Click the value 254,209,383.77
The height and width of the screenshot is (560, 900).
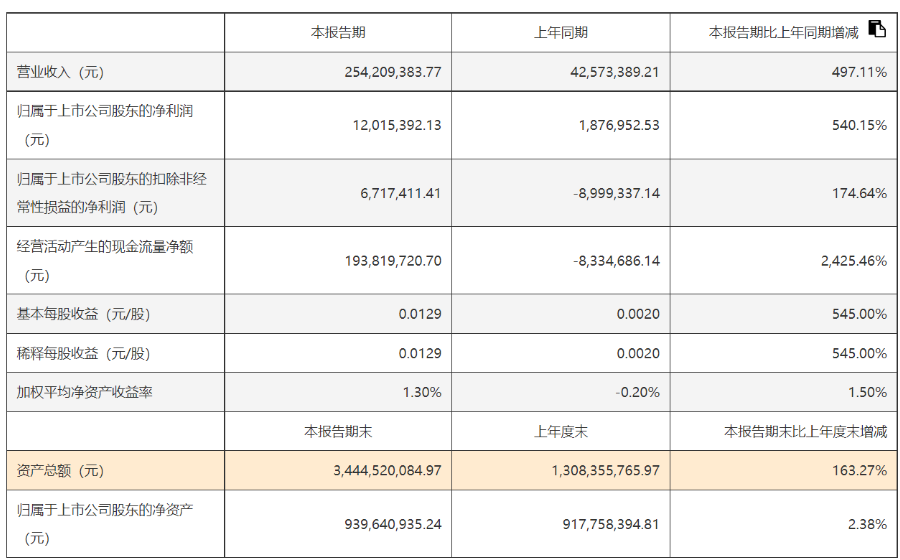[x=393, y=72]
